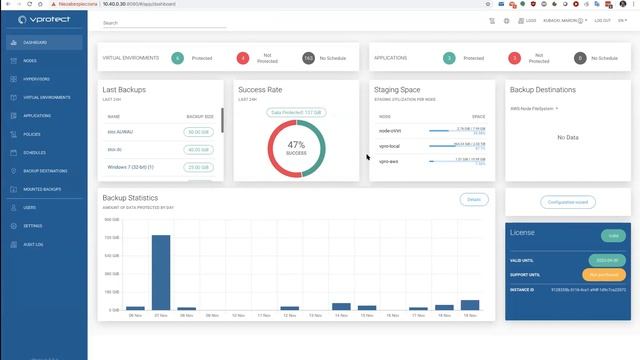Click the browser back arrow
The width and height of the screenshot is (640, 360).
point(8,4)
